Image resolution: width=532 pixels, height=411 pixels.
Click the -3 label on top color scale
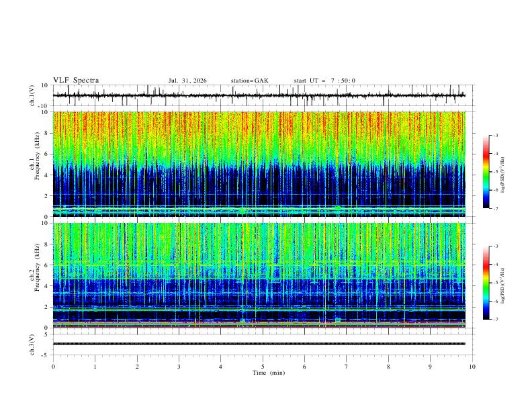point(496,135)
